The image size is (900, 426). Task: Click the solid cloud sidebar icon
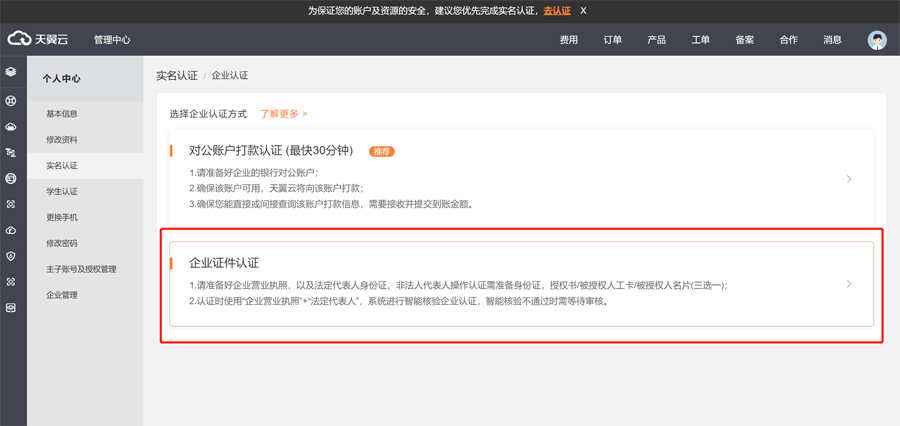tap(10, 127)
